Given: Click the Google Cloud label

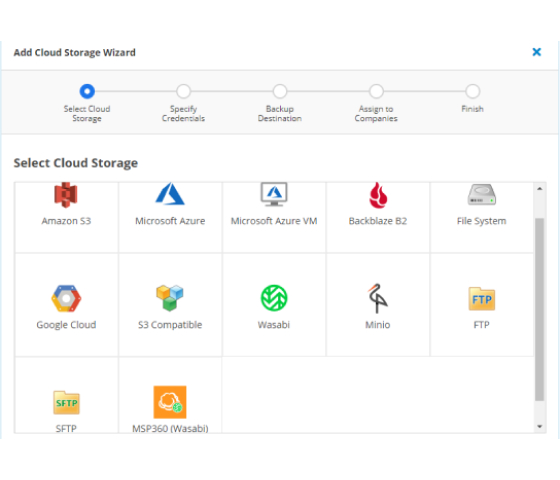Looking at the screenshot, I should [x=66, y=325].
